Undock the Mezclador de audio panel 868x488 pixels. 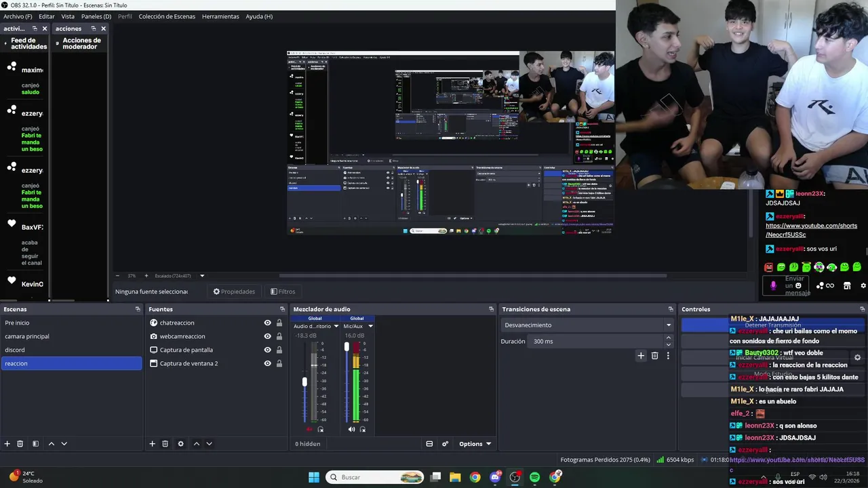[492, 309]
